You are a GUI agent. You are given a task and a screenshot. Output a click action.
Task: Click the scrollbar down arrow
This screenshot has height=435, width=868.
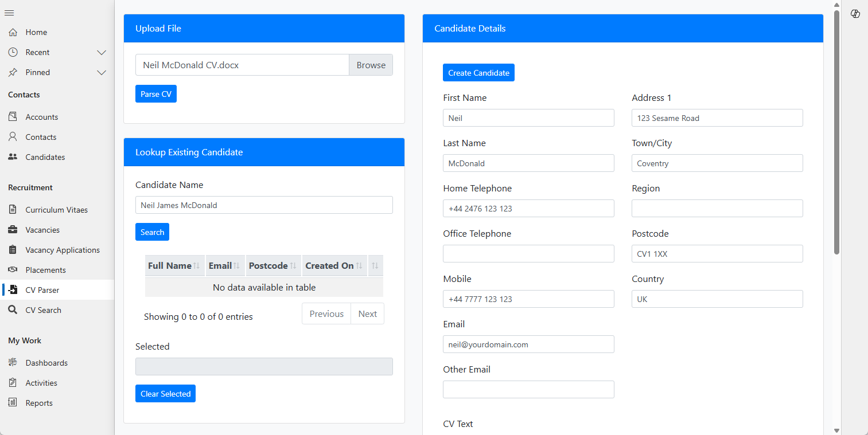[836, 430]
